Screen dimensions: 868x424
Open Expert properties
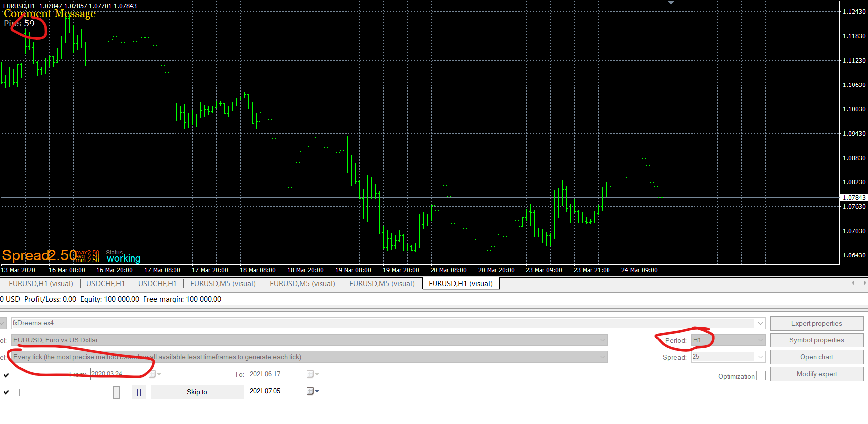click(816, 323)
